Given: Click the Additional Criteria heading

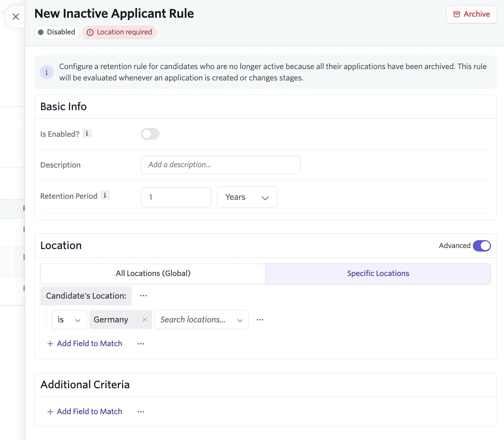Looking at the screenshot, I should pyautogui.click(x=85, y=385).
